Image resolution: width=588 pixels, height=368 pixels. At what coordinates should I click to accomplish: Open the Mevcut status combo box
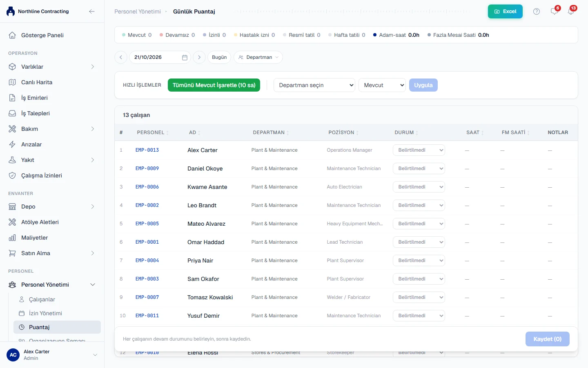click(x=382, y=85)
